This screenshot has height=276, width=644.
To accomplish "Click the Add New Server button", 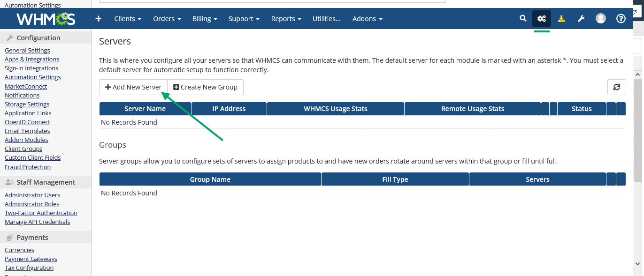I will point(133,87).
